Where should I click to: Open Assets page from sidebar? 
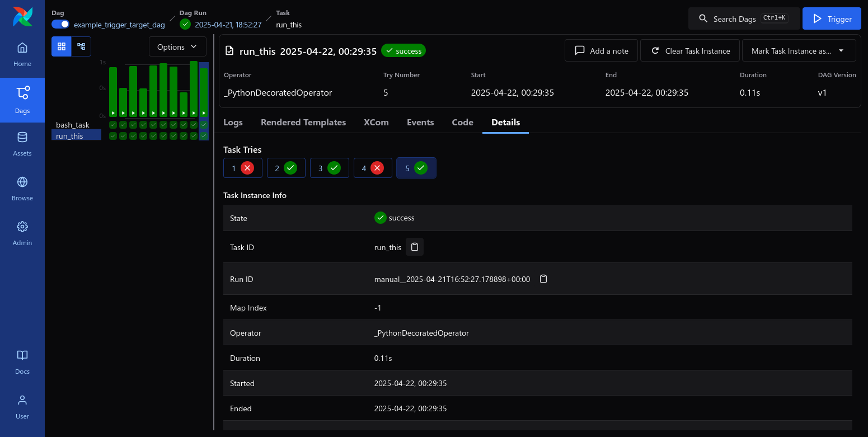coord(22,144)
